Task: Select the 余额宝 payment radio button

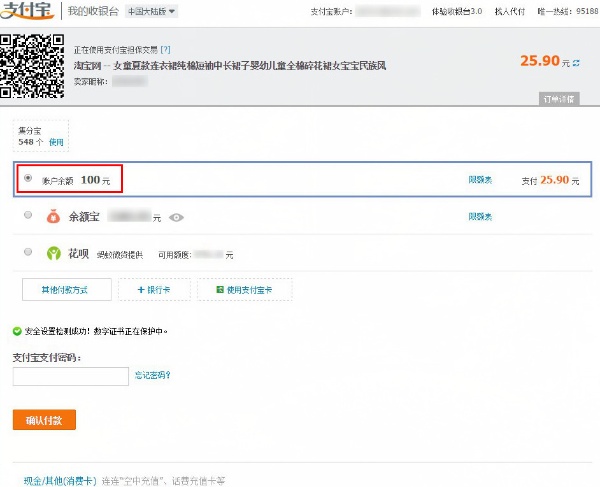Action: pyautogui.click(x=27, y=215)
